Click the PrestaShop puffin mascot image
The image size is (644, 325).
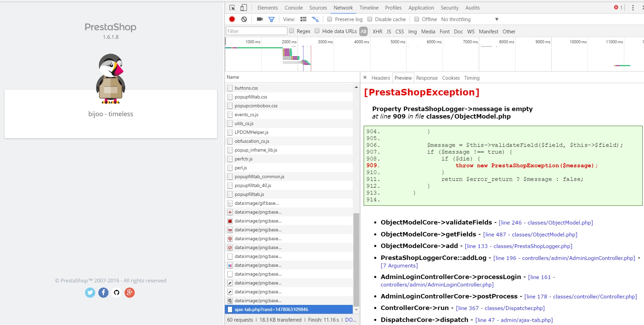[111, 79]
